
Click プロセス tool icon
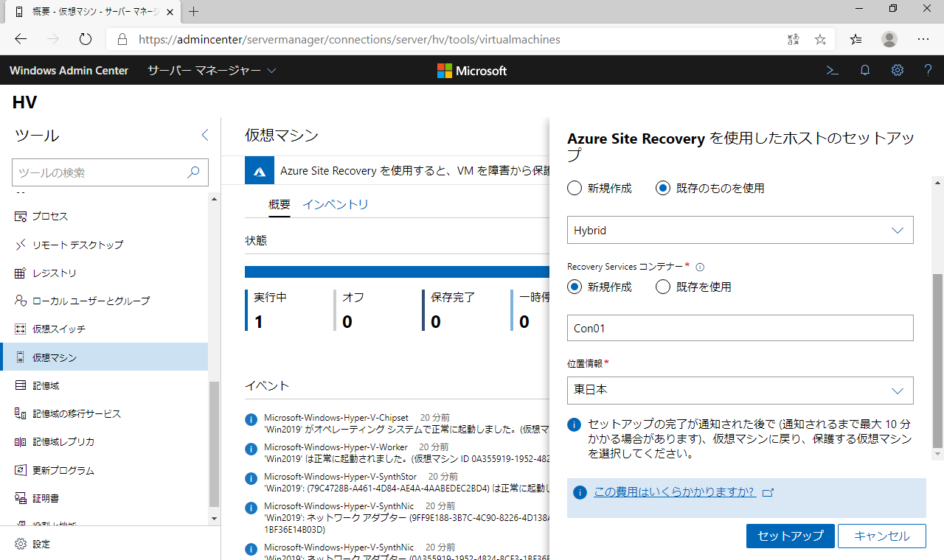coord(21,217)
